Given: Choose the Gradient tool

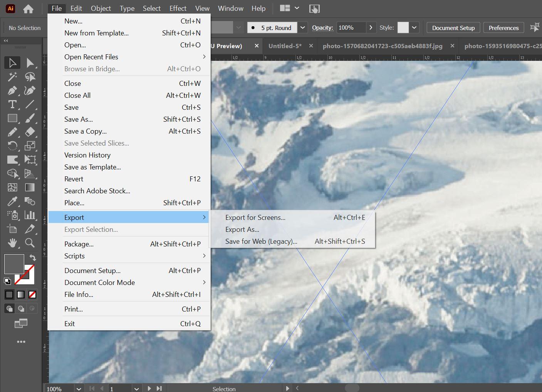Looking at the screenshot, I should point(30,188).
